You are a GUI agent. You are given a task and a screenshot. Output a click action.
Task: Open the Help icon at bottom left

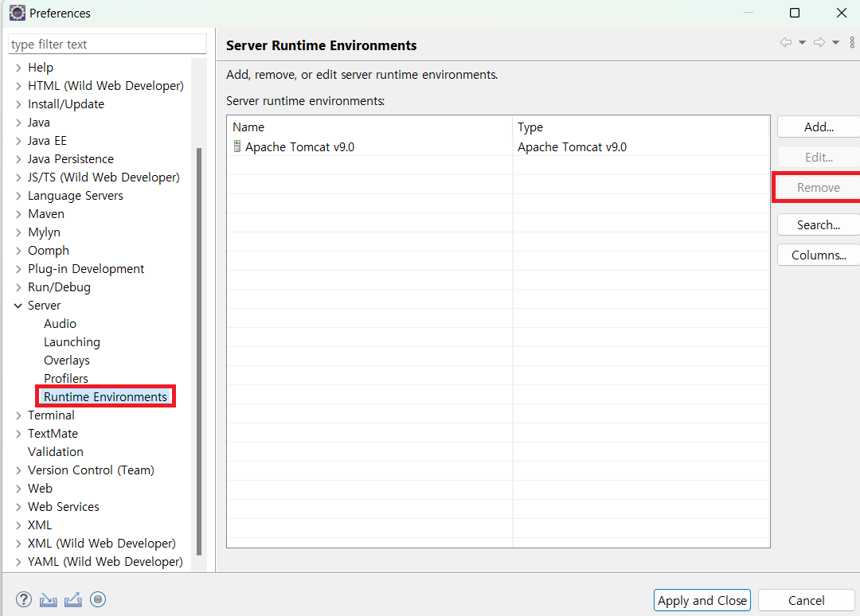pyautogui.click(x=24, y=599)
